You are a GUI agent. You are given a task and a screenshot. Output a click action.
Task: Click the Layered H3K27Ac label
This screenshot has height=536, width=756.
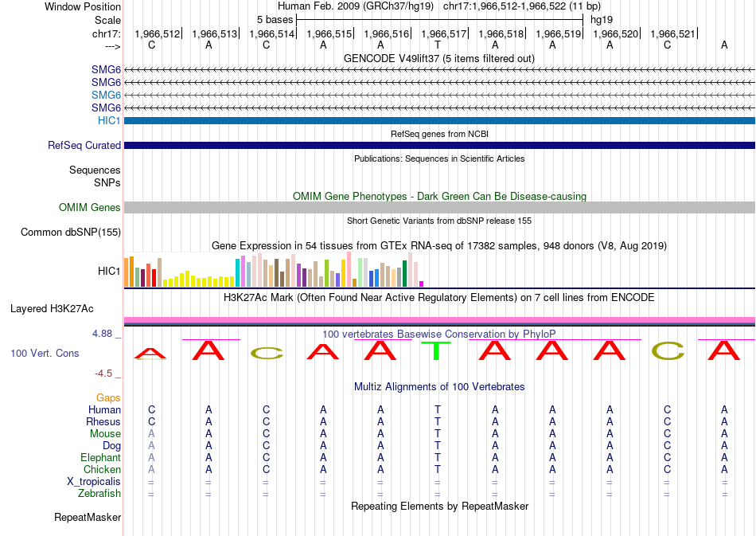(x=52, y=309)
